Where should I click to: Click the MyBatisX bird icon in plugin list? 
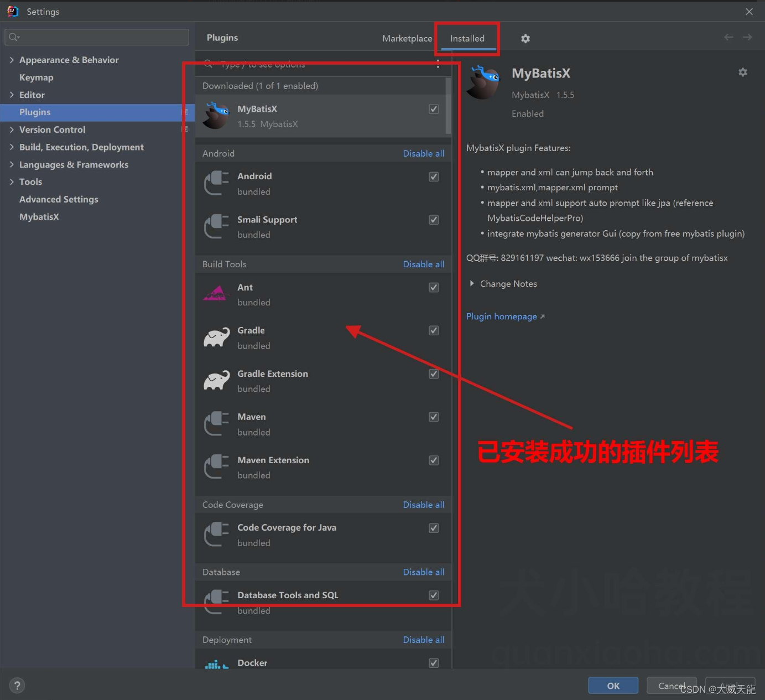click(x=216, y=116)
